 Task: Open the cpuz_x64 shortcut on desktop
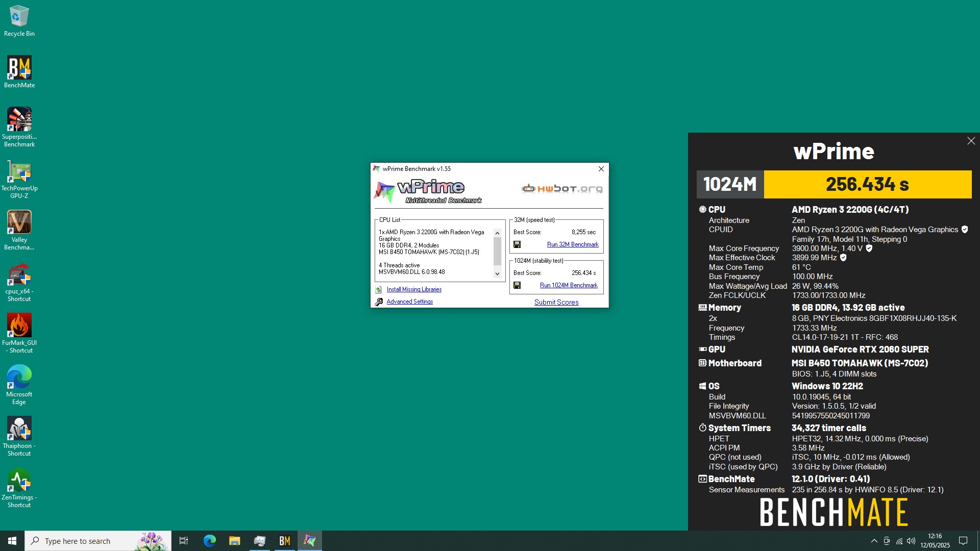coord(19,282)
